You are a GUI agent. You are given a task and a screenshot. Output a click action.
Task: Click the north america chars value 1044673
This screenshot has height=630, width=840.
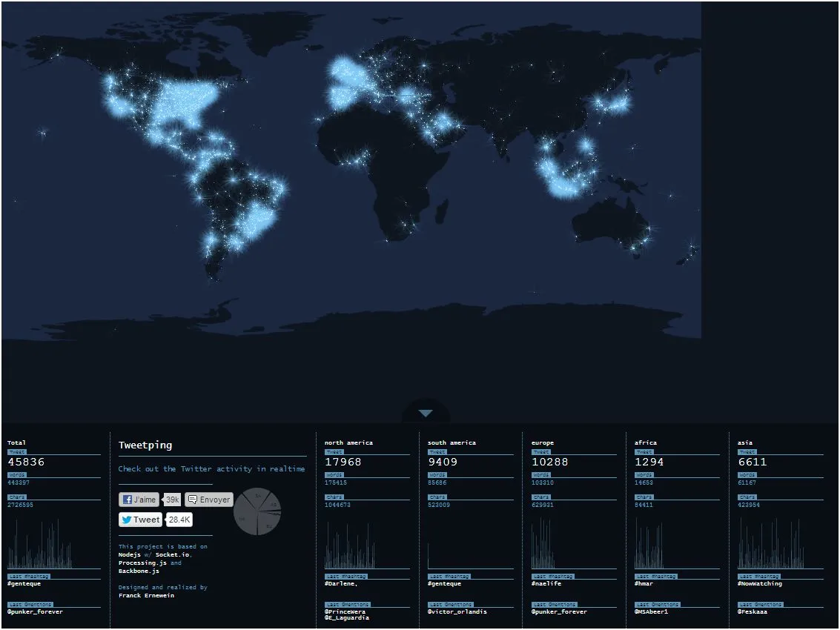click(337, 505)
